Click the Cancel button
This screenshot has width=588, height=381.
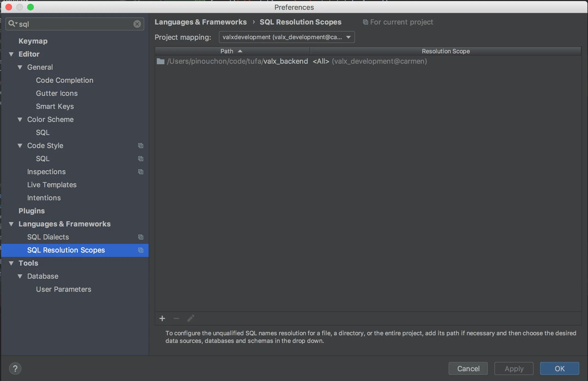click(x=468, y=368)
